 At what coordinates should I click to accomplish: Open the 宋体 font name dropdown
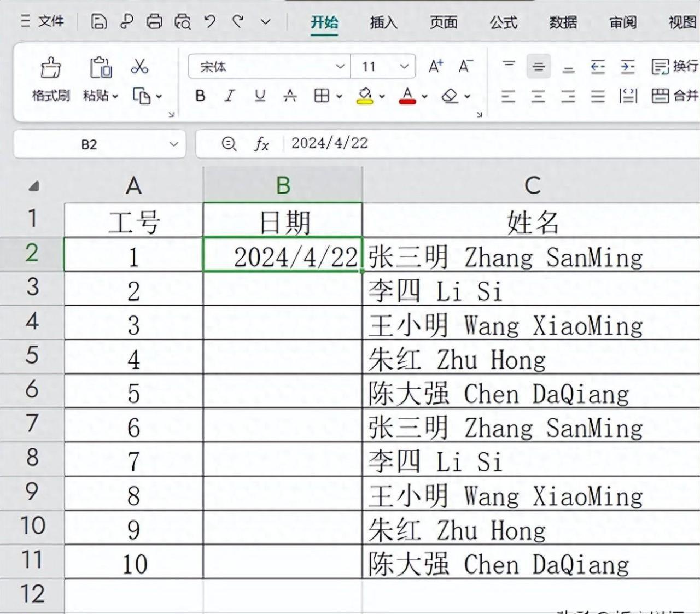(340, 67)
